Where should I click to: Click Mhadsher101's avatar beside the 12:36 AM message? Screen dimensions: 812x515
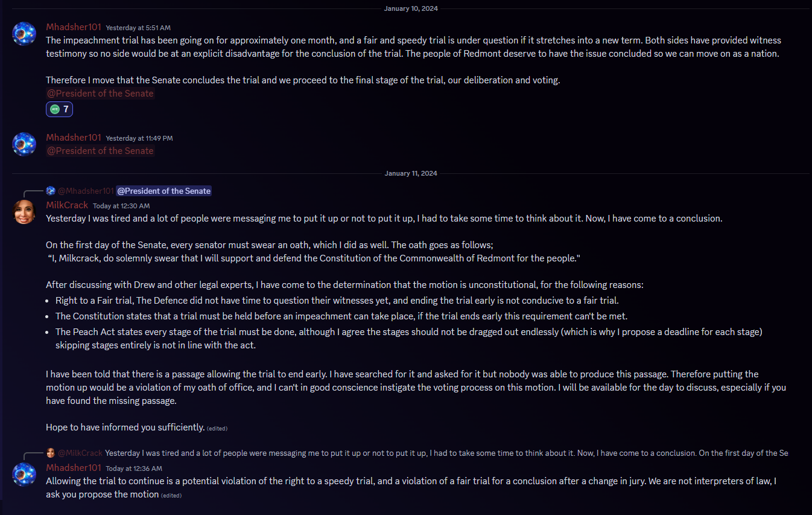(24, 475)
